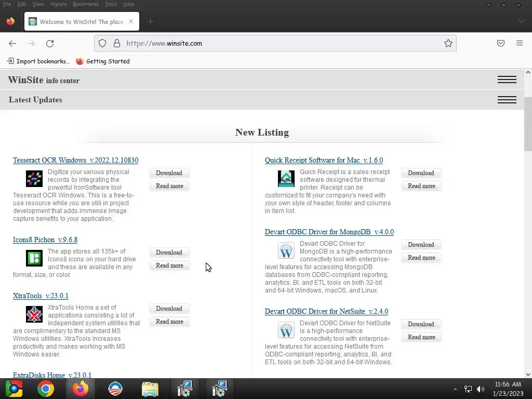Viewport: 532px width, 399px height.
Task: Open Tesseract OCR Windows listing link
Action: click(x=76, y=160)
